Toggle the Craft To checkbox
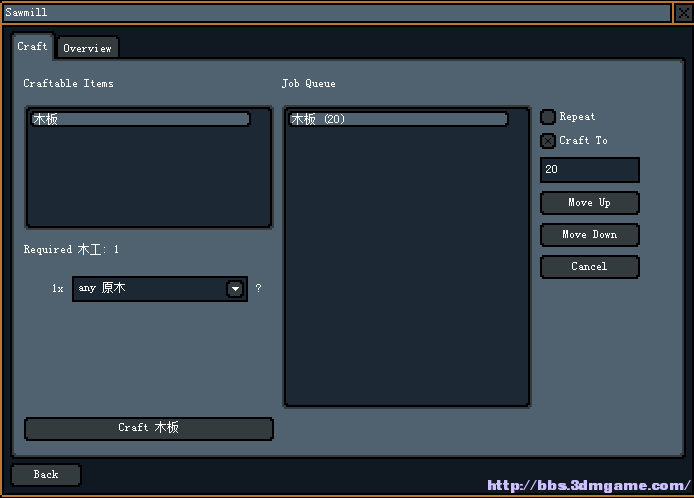Image resolution: width=694 pixels, height=498 pixels. click(547, 141)
